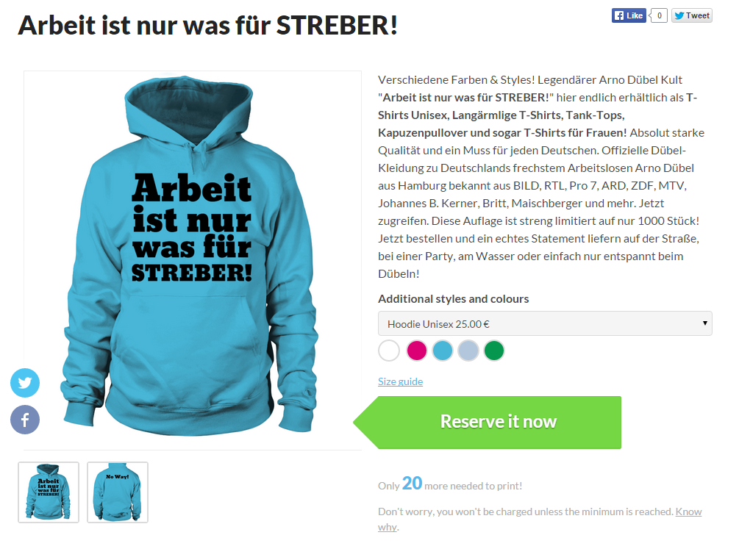739x560 pixels.
Task: Click the number 20 remaining count
Action: click(412, 484)
